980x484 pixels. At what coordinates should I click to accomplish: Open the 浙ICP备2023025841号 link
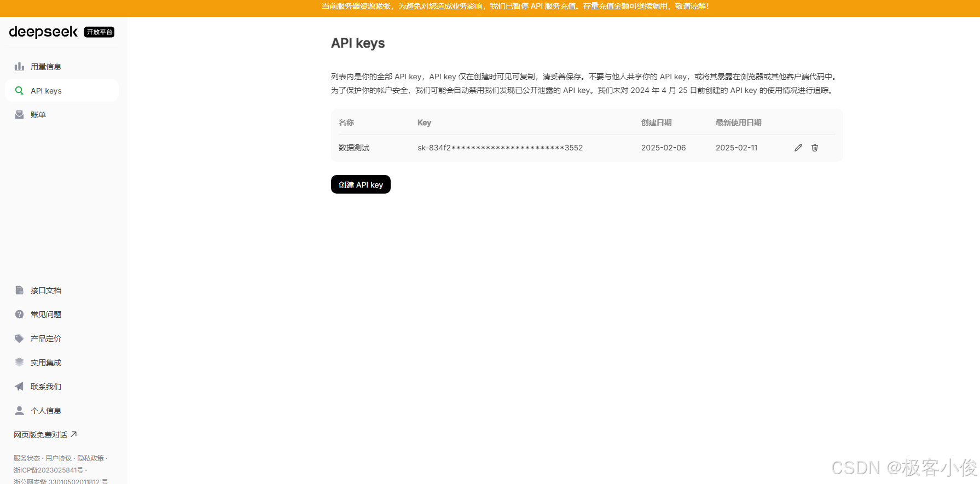coord(49,470)
